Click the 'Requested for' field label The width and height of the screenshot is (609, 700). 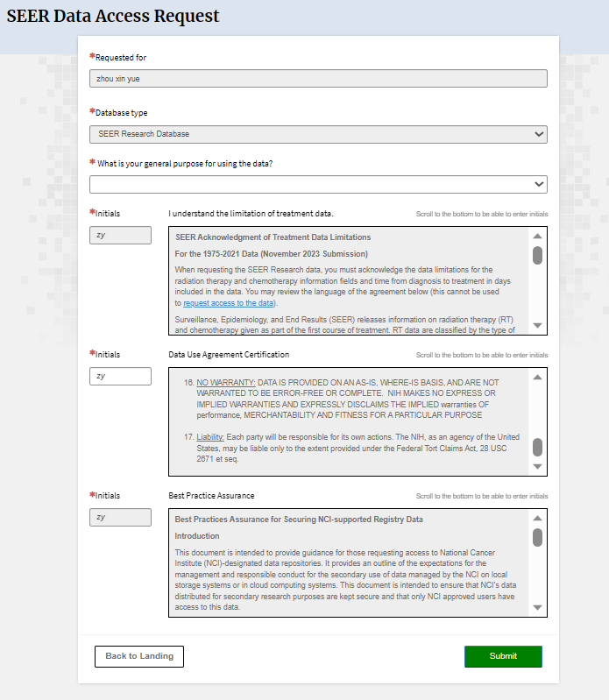pos(121,58)
